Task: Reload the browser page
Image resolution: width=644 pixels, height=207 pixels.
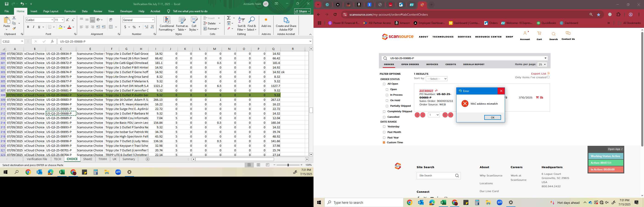Action: [335, 14]
